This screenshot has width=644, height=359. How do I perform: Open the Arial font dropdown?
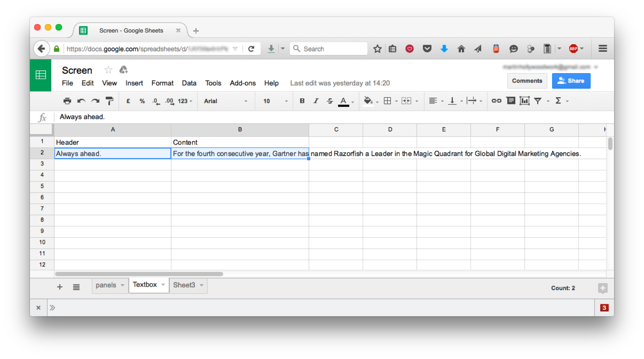point(225,101)
